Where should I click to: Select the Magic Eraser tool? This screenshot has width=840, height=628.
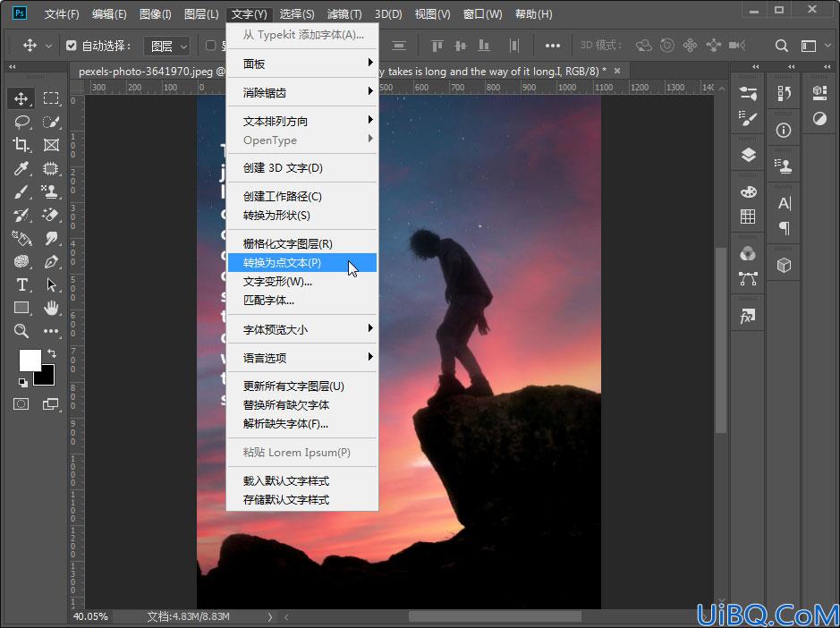(x=51, y=216)
